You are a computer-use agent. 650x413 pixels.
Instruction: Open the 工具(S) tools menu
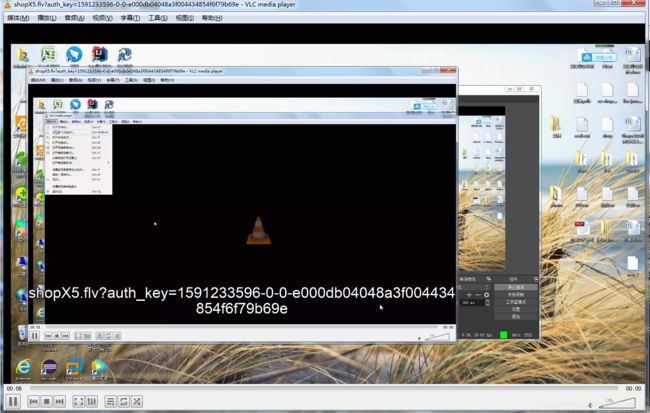(158, 18)
